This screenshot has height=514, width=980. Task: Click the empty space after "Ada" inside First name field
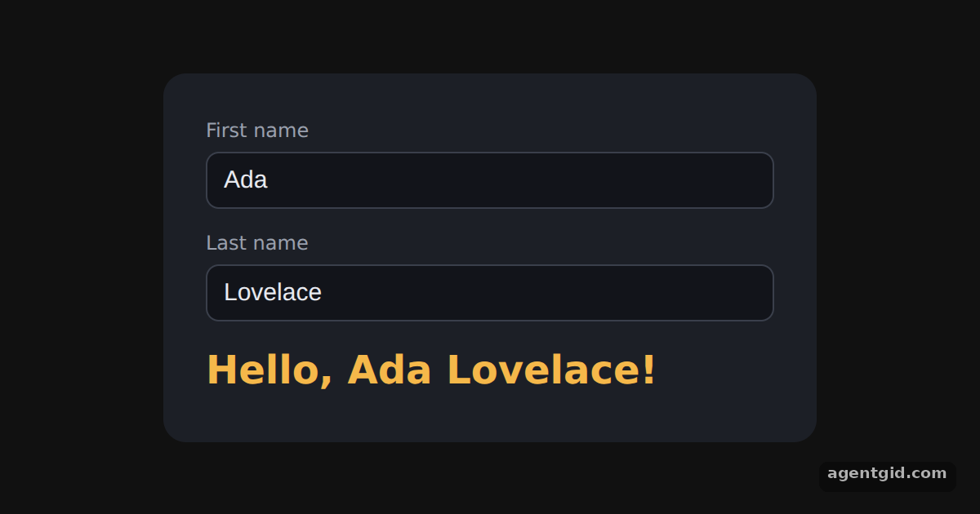523,180
